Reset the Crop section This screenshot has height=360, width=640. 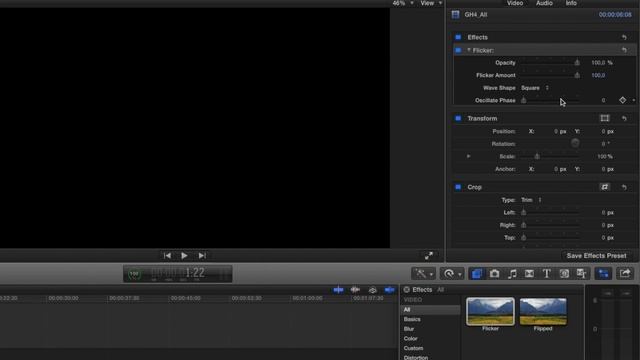tap(624, 187)
